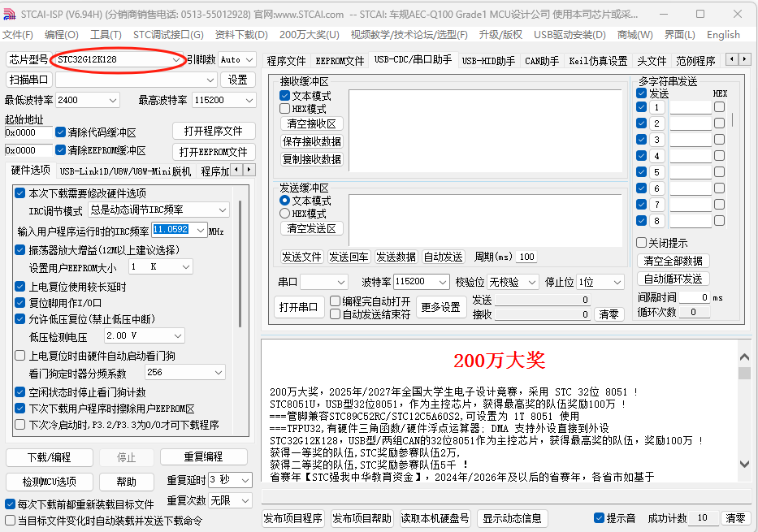
Task: Click hardware options vertical scrollbar
Action: click(x=240, y=263)
